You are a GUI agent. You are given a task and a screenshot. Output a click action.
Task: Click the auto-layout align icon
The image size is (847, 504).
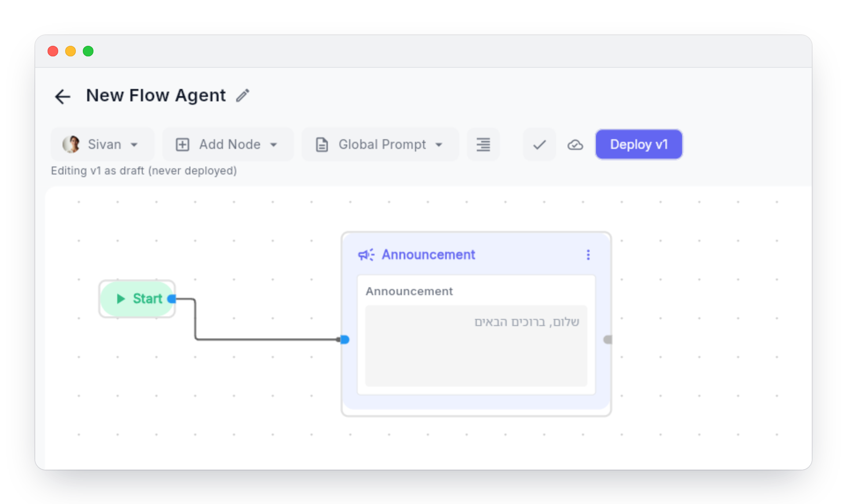[x=483, y=145]
